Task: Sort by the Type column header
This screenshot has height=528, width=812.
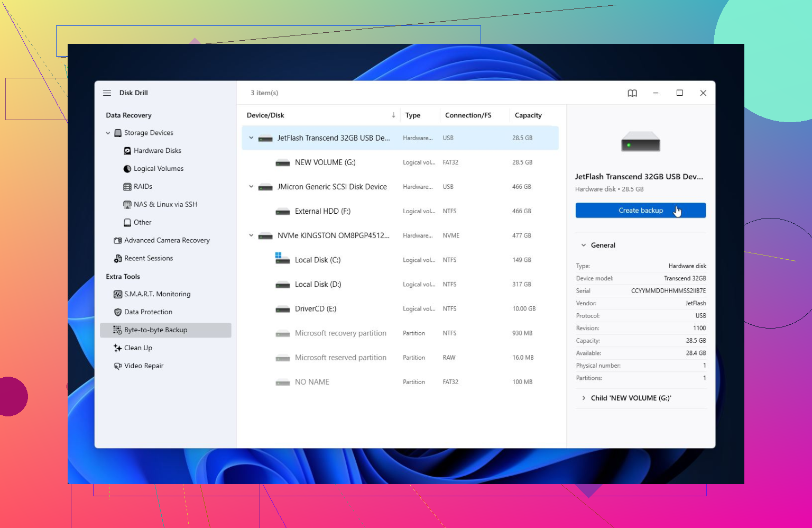Action: pyautogui.click(x=413, y=115)
